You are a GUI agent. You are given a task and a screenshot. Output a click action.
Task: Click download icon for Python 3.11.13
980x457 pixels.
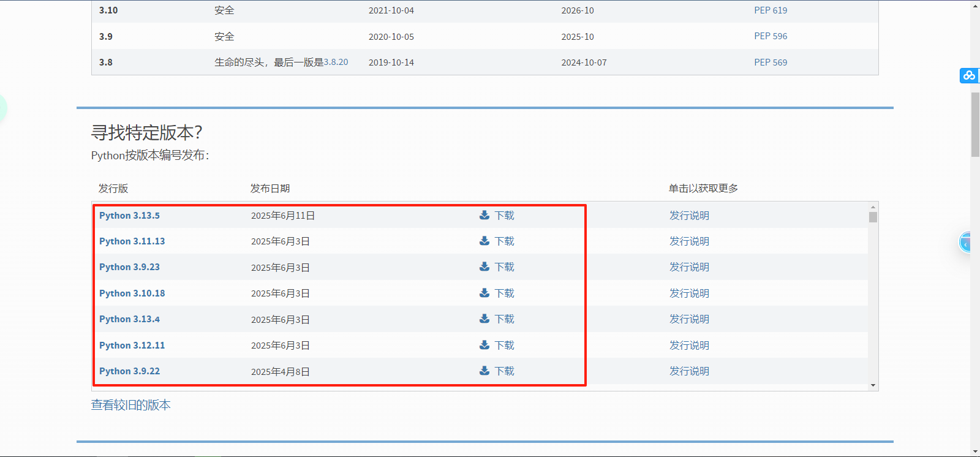click(x=484, y=241)
